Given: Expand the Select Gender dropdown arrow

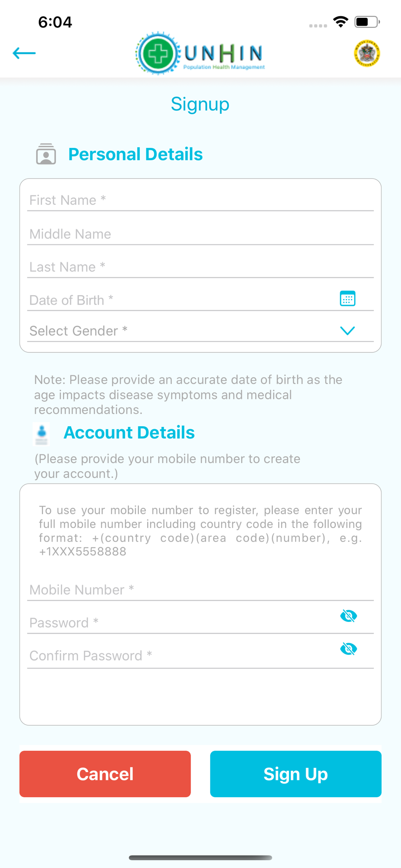Looking at the screenshot, I should 347,331.
